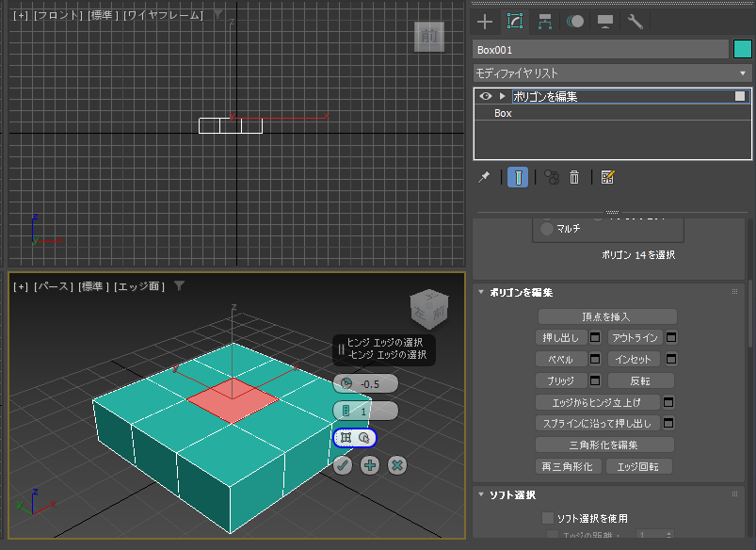Click the 反転 button

pos(641,381)
